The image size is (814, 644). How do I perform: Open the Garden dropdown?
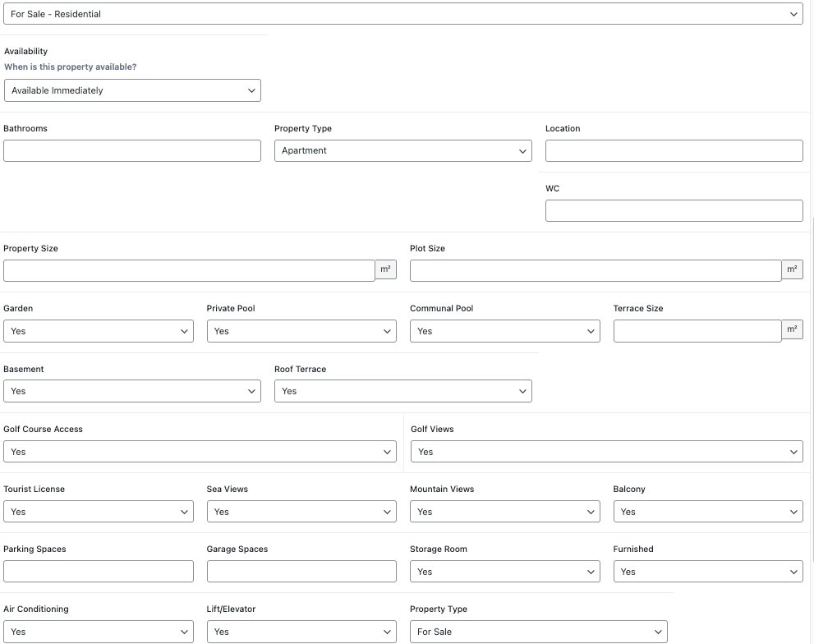click(99, 331)
